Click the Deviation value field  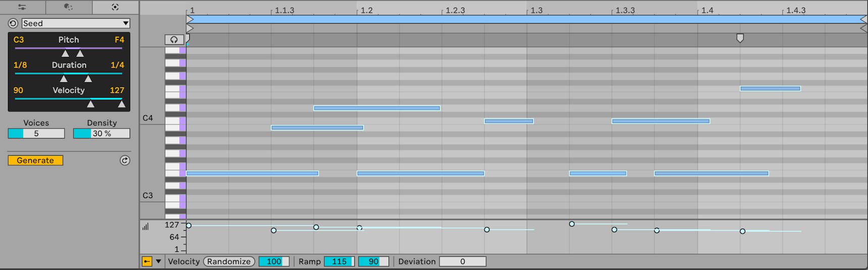pos(462,261)
